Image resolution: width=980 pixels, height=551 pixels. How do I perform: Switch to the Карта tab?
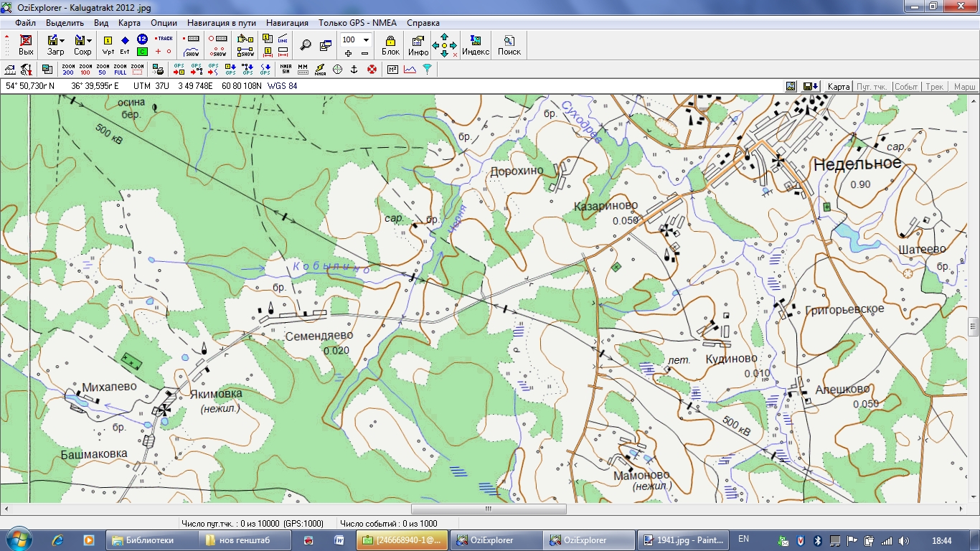point(839,87)
